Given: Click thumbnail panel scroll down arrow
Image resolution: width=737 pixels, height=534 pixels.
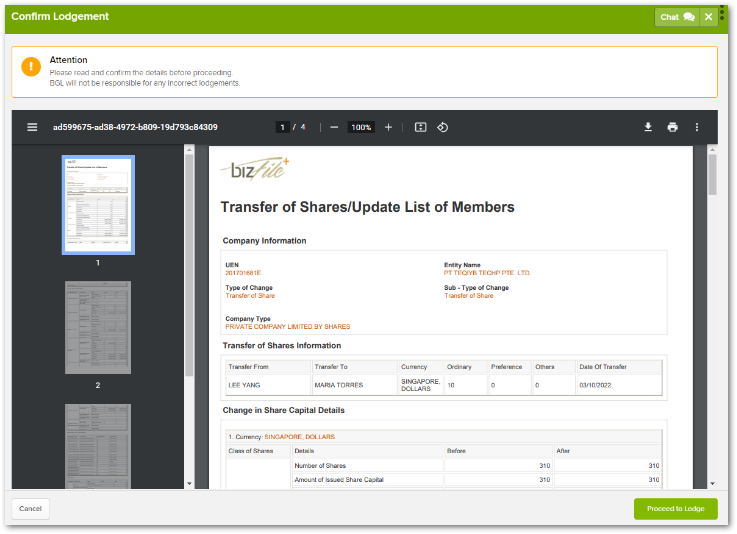Looking at the screenshot, I should [189, 483].
